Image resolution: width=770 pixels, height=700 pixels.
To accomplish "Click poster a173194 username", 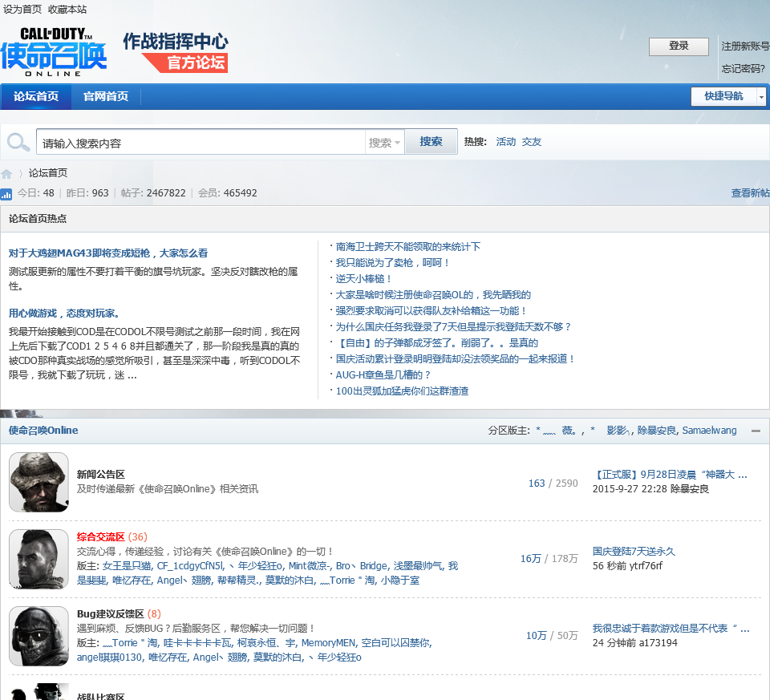I will (658, 643).
